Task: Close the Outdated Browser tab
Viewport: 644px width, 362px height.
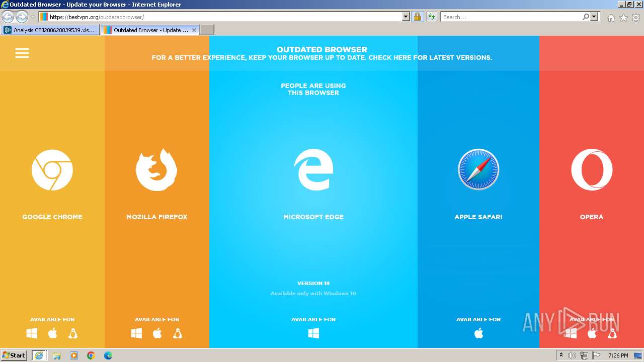Action: pyautogui.click(x=194, y=30)
